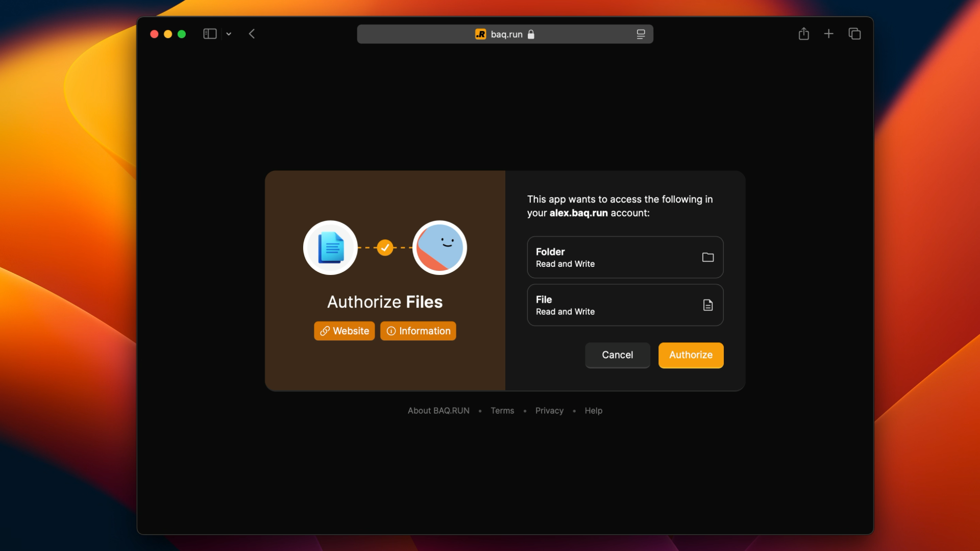The image size is (980, 551).
Task: Open About BAQ.RUN link
Action: 438,411
